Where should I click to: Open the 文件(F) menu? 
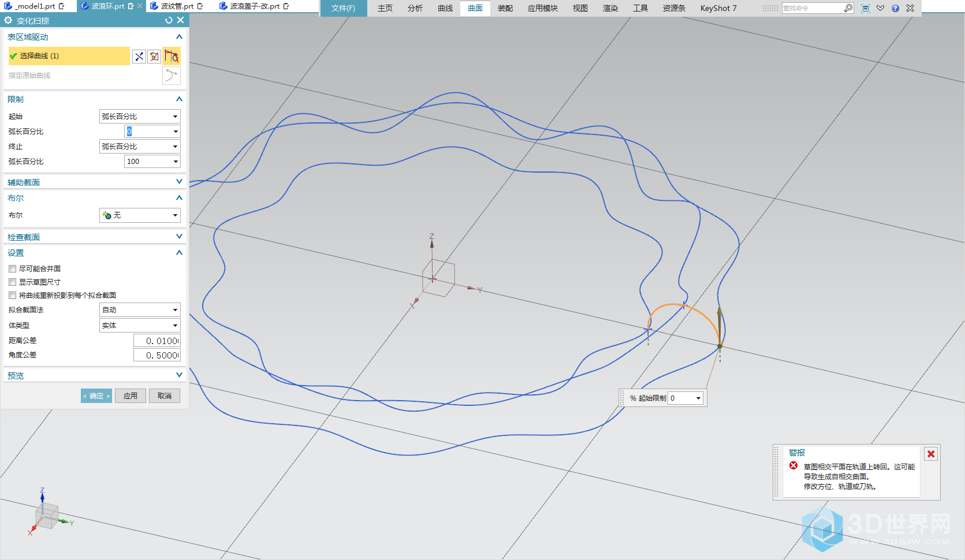pos(344,8)
